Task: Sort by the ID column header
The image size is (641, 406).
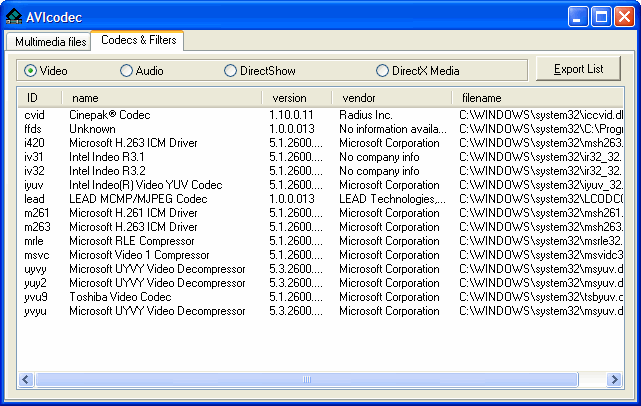Action: (40, 98)
